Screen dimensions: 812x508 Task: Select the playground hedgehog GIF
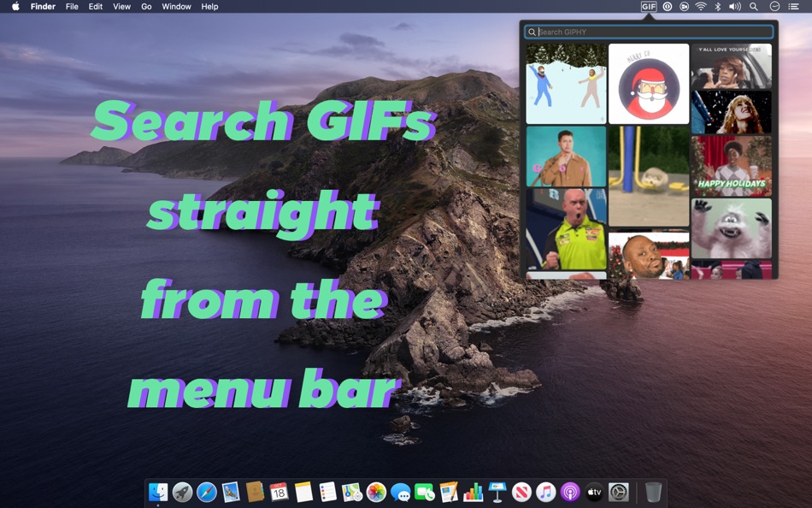649,176
